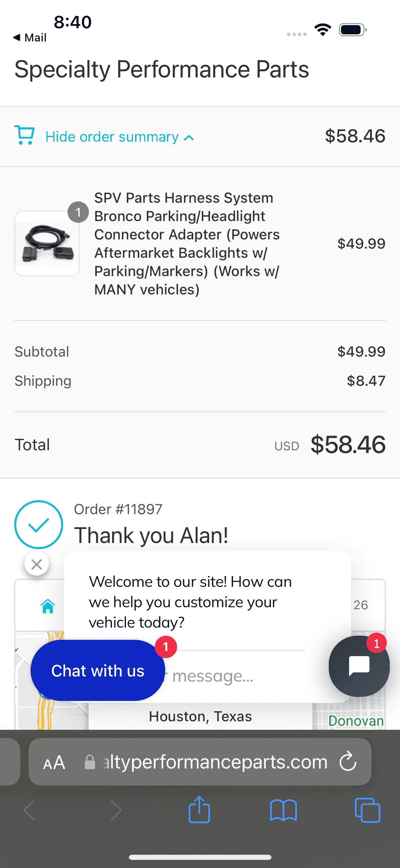This screenshot has height=868, width=400.
Task: Go forward with the right arrow
Action: pos(116,810)
